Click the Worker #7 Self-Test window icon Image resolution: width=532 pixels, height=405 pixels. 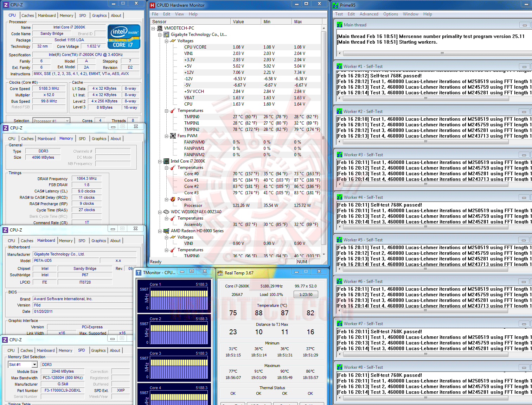[339, 324]
